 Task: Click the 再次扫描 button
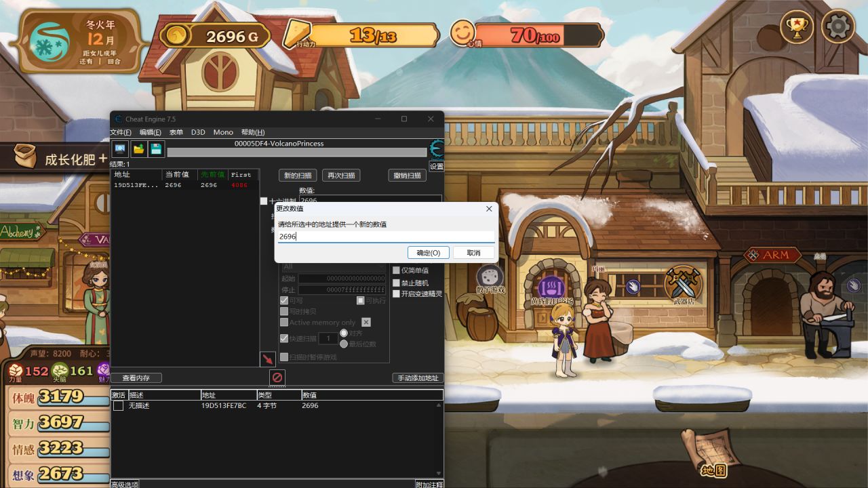point(341,176)
